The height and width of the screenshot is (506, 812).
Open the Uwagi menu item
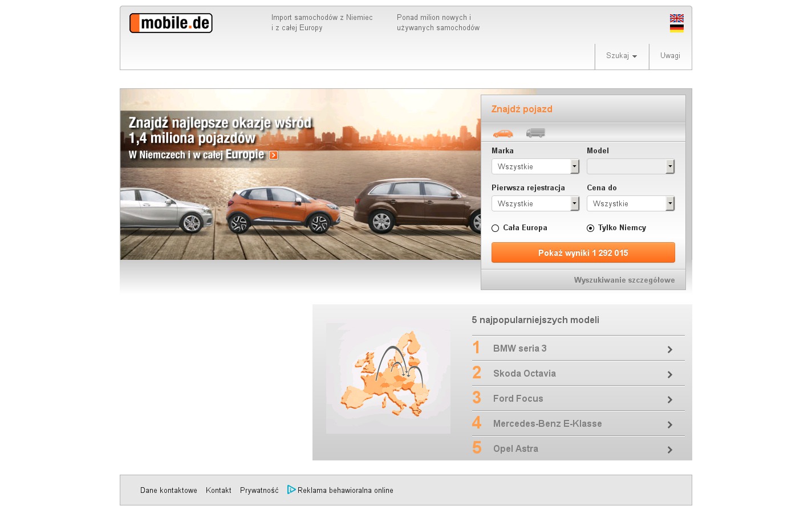(670, 56)
